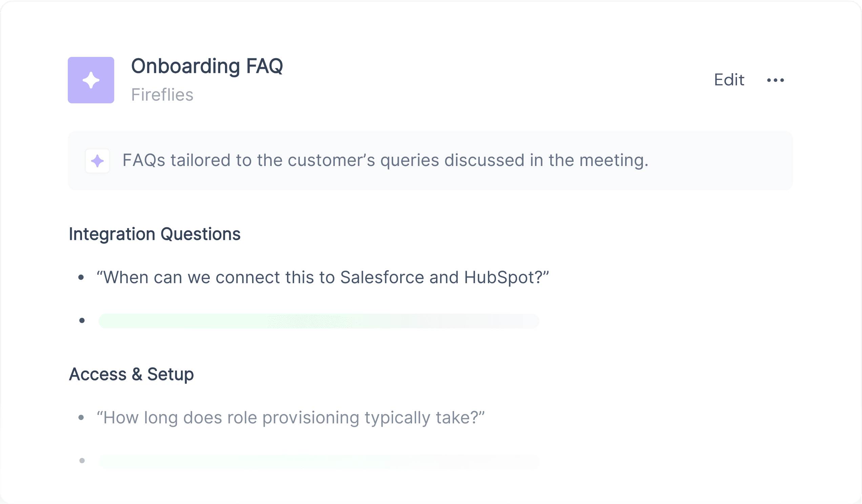This screenshot has height=504, width=862.
Task: Click bullet beside the first loading placeholder
Action: 82,320
